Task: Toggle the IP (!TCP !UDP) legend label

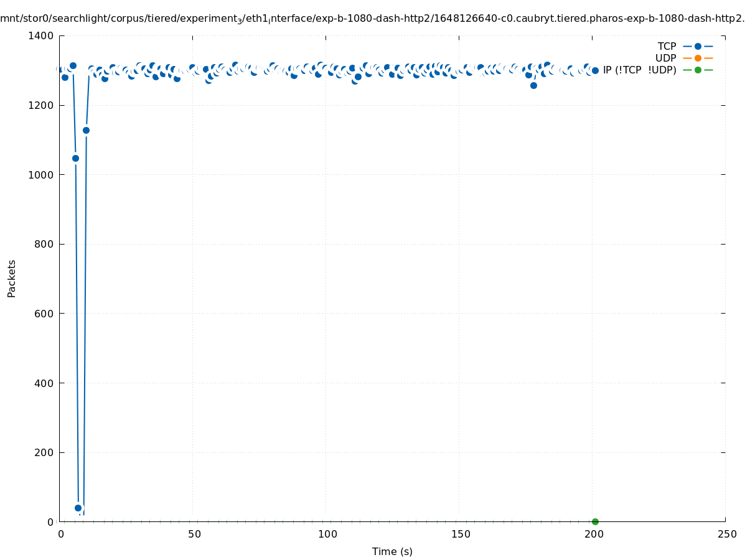Action: pos(639,70)
